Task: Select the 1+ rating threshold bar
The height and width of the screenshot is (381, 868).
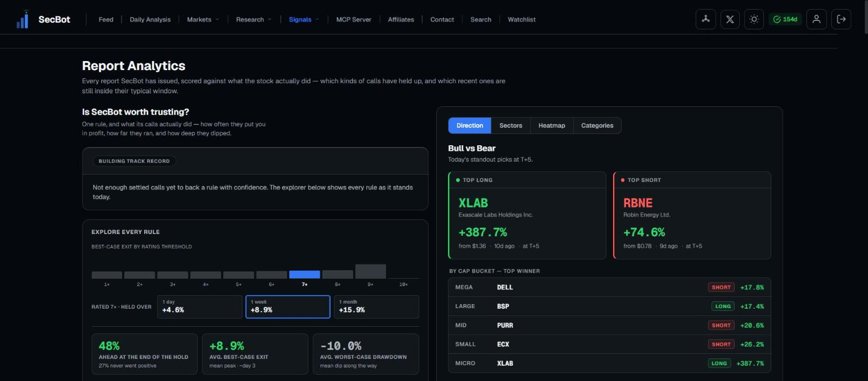Action: tap(107, 275)
